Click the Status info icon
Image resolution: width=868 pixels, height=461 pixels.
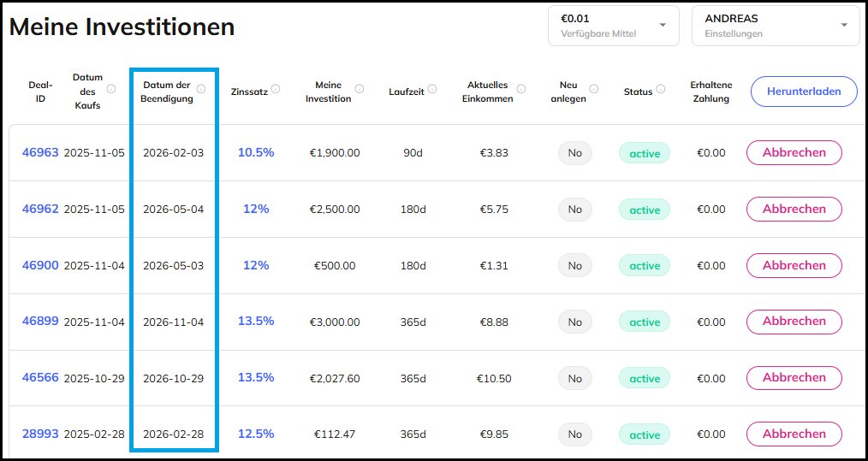coord(661,89)
